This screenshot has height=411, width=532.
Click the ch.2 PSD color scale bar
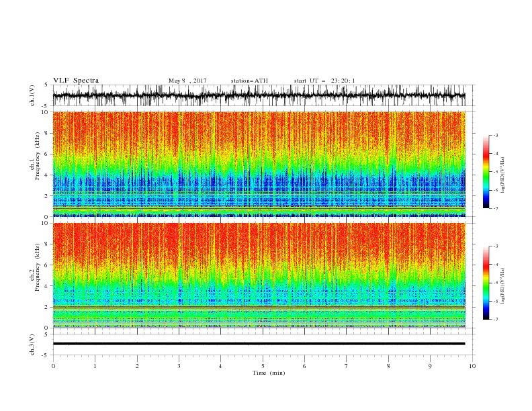coord(486,283)
